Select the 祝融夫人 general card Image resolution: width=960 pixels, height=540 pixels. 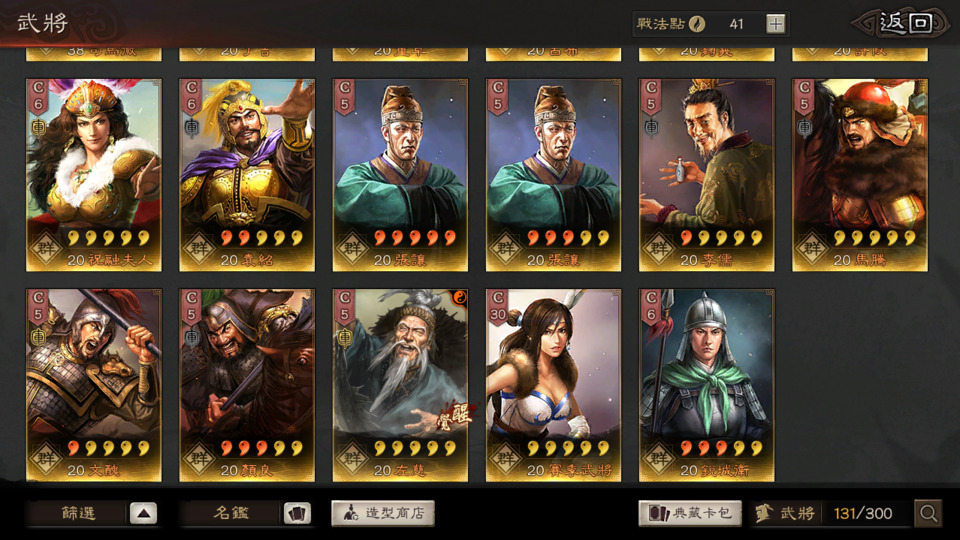(x=94, y=175)
